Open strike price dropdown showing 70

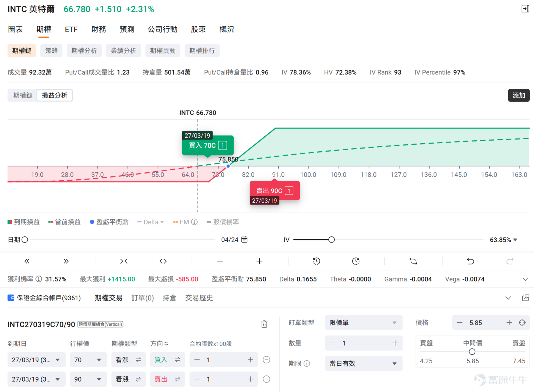[88, 360]
